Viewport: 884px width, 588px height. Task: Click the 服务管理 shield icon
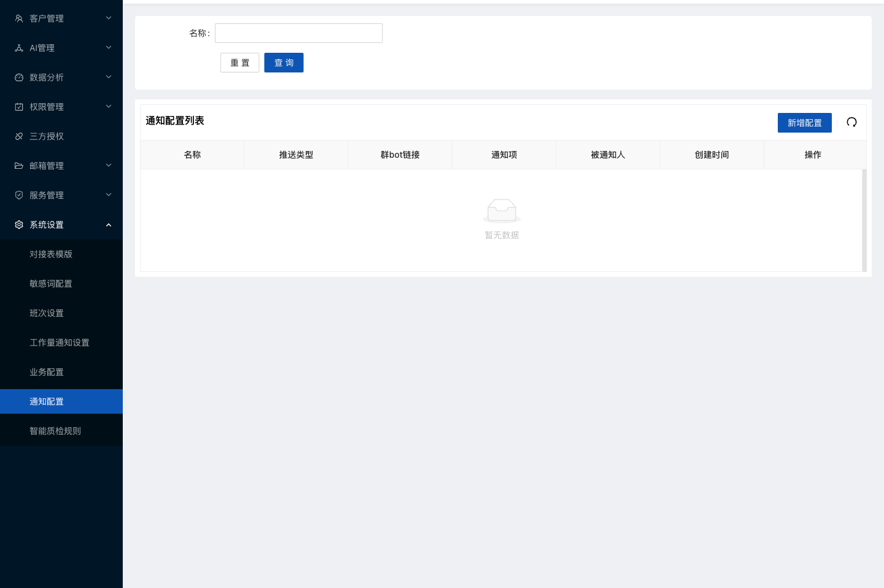[19, 195]
